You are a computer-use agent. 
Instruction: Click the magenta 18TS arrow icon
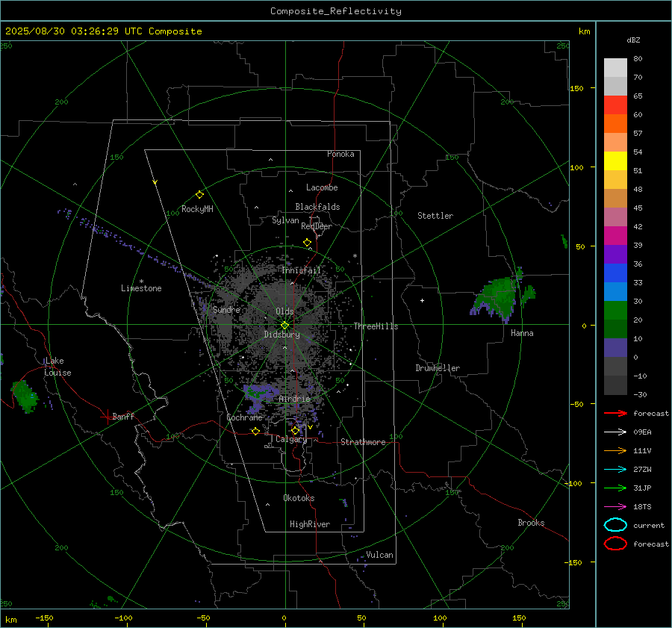click(615, 507)
